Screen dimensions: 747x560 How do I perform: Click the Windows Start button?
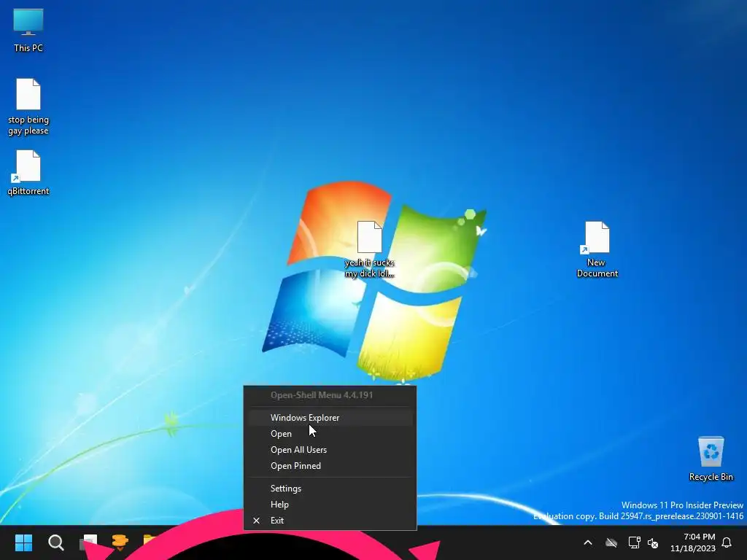click(x=23, y=542)
